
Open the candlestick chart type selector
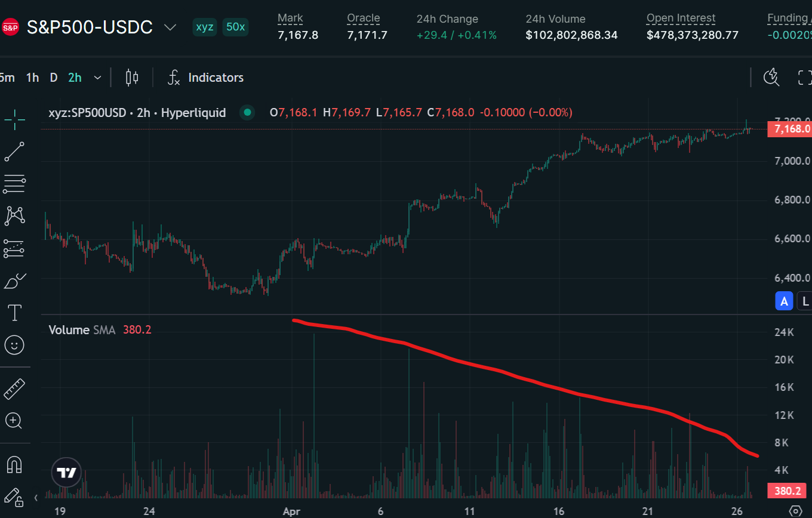tap(132, 78)
